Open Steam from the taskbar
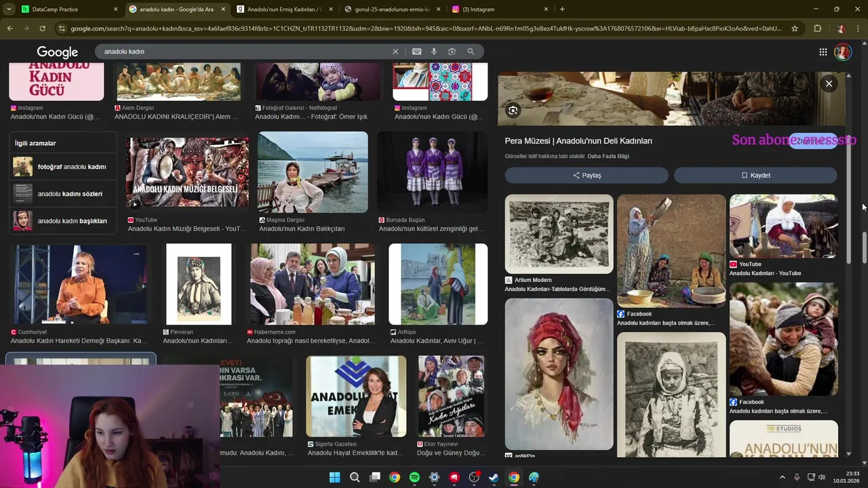 [494, 477]
